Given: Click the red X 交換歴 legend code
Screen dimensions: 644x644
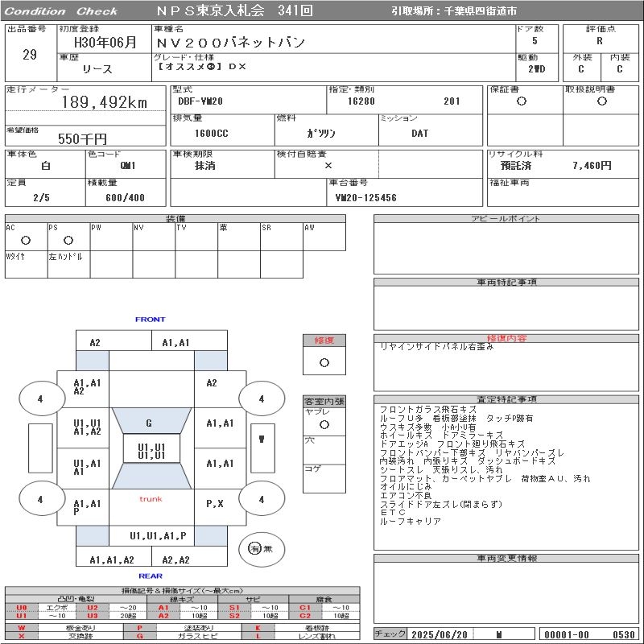Looking at the screenshot, I should [22, 636].
